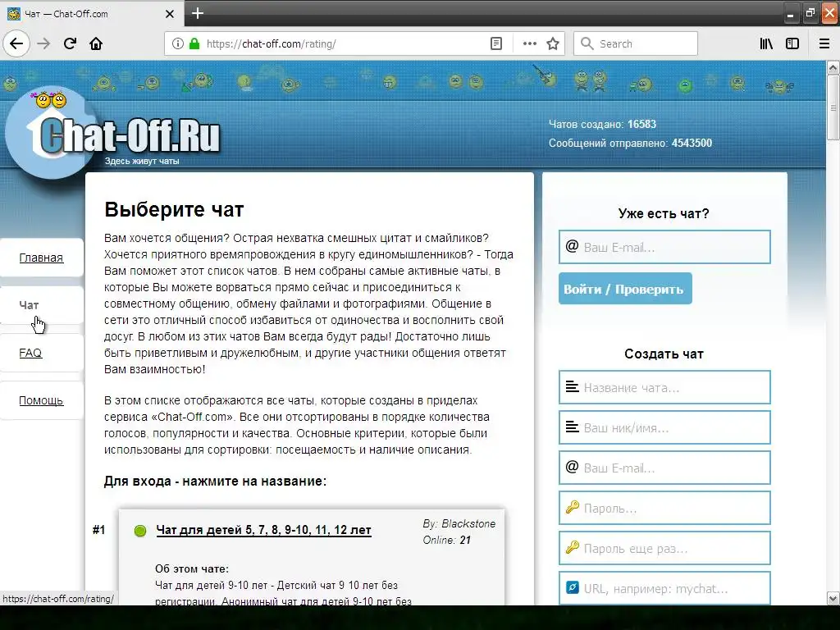
Task: Go back with the browser back arrow
Action: (16, 43)
